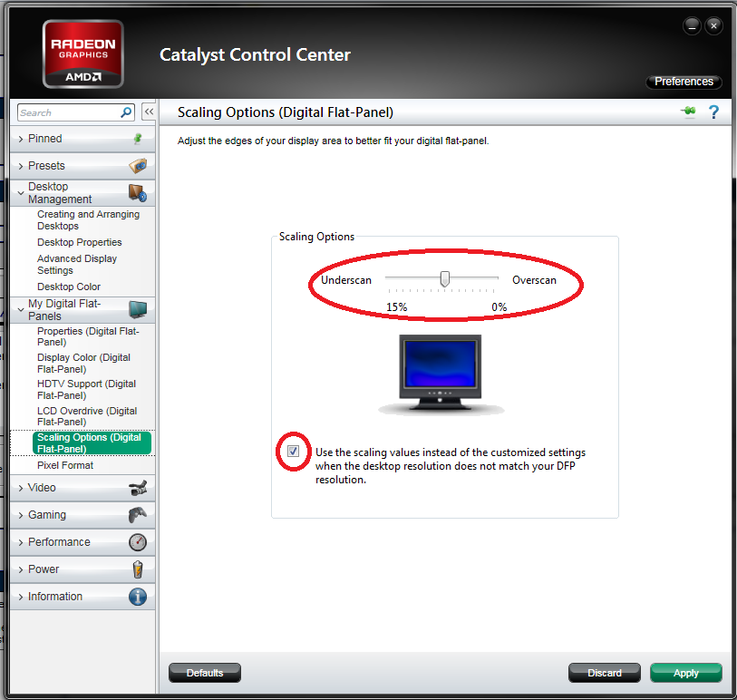Click the Presets icon

point(138,166)
